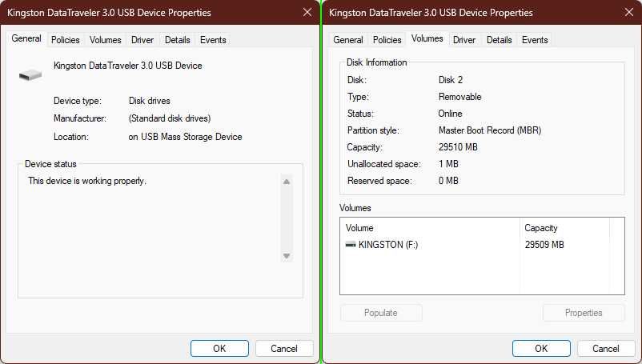Open the Details tab in left window

coord(177,40)
